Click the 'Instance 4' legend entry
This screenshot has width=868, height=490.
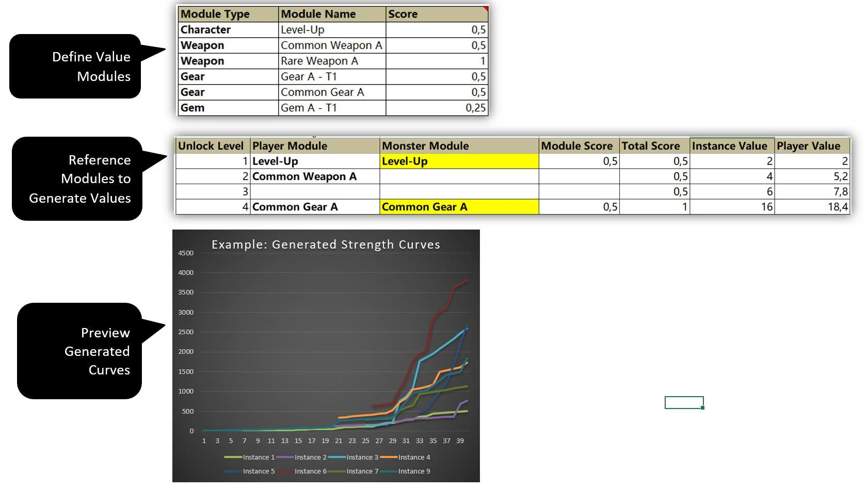coord(405,458)
